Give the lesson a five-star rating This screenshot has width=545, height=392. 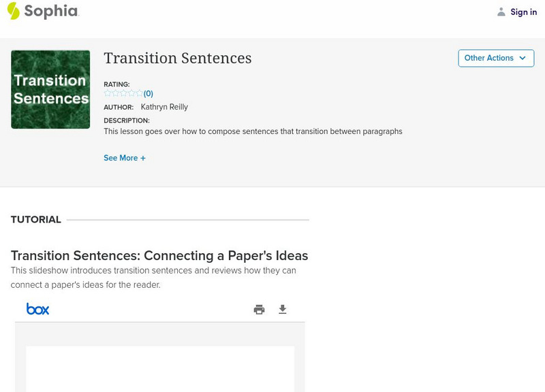[139, 93]
